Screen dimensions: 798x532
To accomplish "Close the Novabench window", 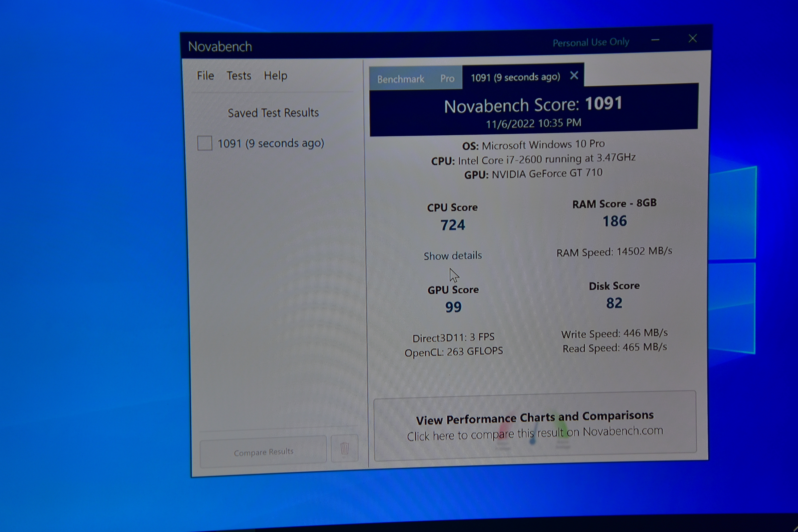I will click(x=692, y=38).
